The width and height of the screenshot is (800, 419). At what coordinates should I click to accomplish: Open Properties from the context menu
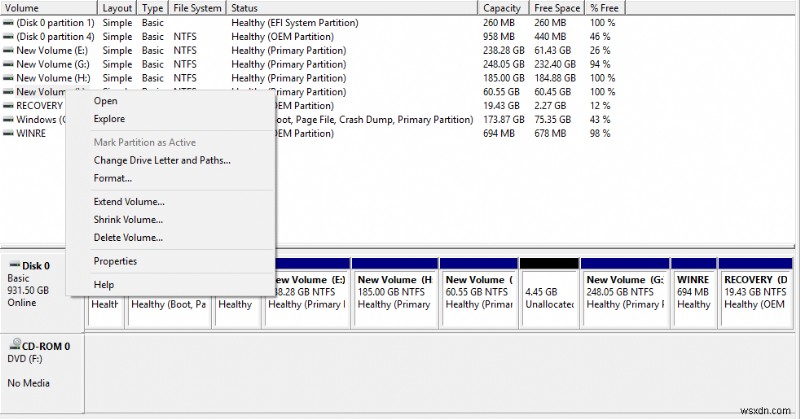coord(115,261)
